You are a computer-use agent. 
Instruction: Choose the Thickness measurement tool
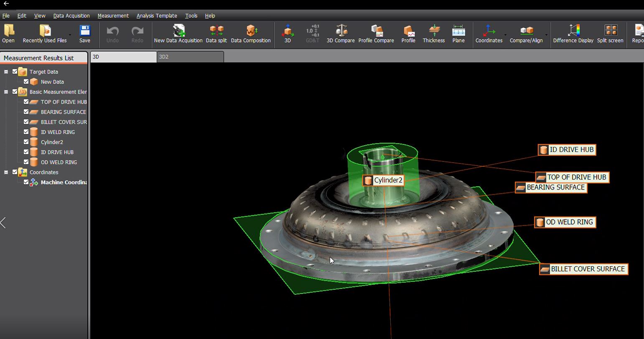(434, 33)
